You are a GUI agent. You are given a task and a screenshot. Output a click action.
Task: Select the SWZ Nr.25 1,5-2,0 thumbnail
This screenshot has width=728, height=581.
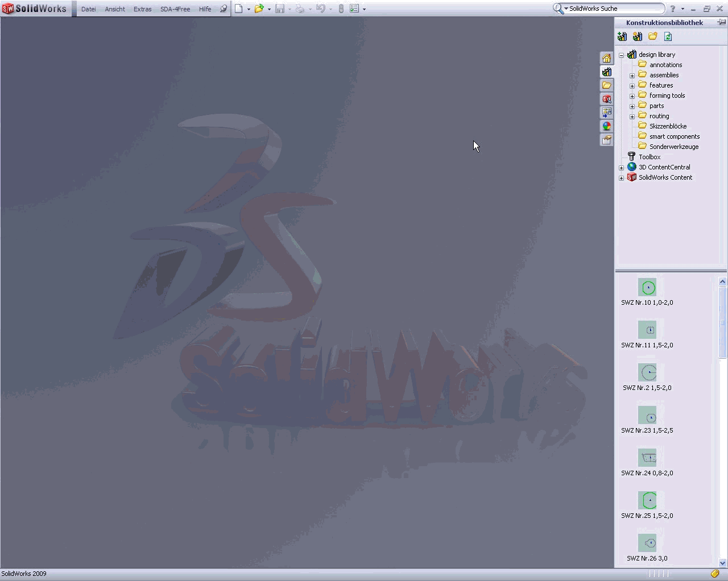(x=647, y=501)
